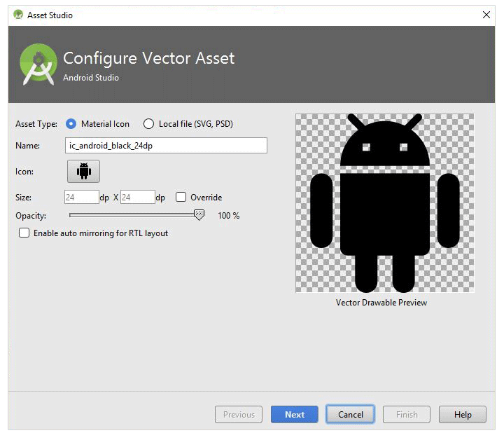The width and height of the screenshot is (504, 433).
Task: Open Help for vector assets
Action: (463, 414)
